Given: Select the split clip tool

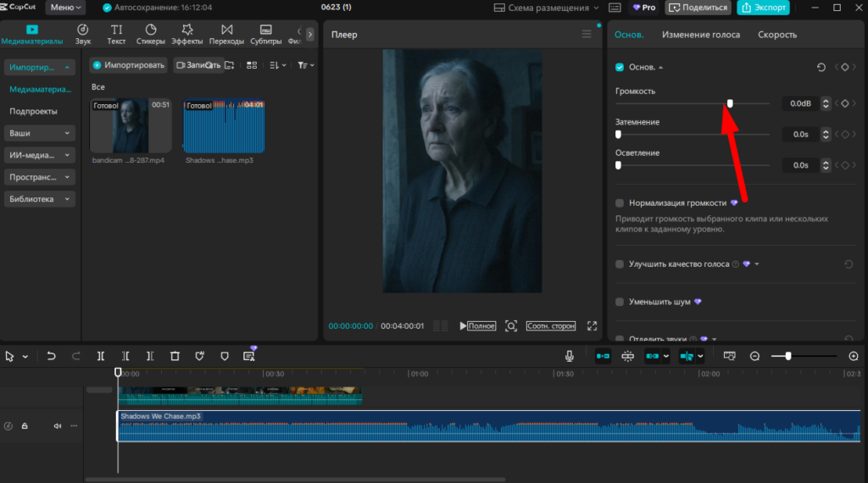Looking at the screenshot, I should coord(101,356).
